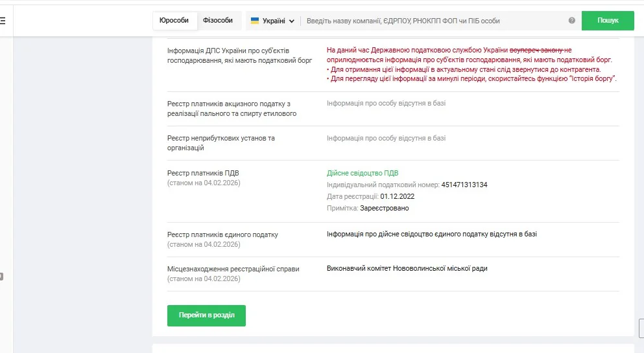Click the tax number 451471313134
Screen dimensions: 644x353
pos(464,185)
